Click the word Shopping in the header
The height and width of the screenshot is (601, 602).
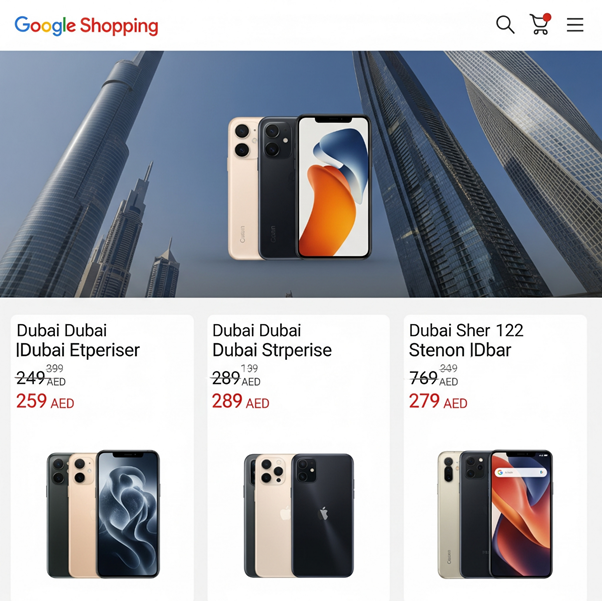click(119, 26)
